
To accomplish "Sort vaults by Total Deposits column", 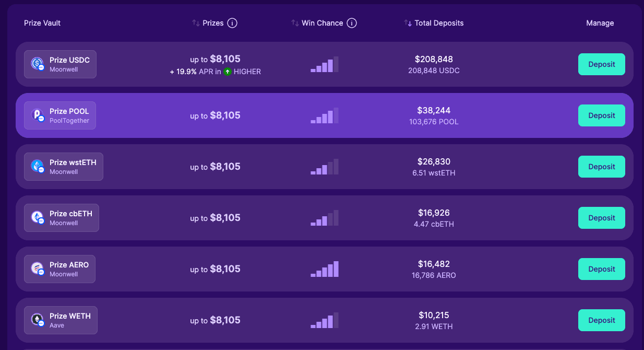I will coord(433,23).
